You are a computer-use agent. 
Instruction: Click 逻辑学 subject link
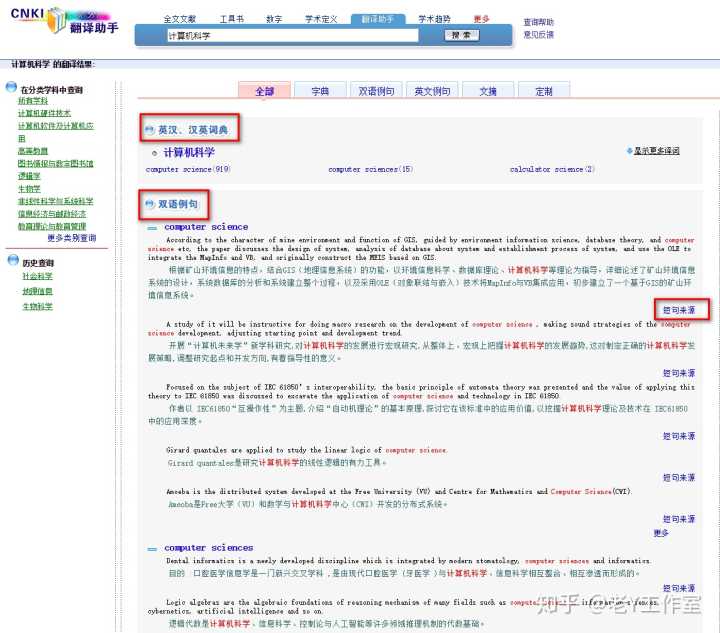[x=29, y=176]
